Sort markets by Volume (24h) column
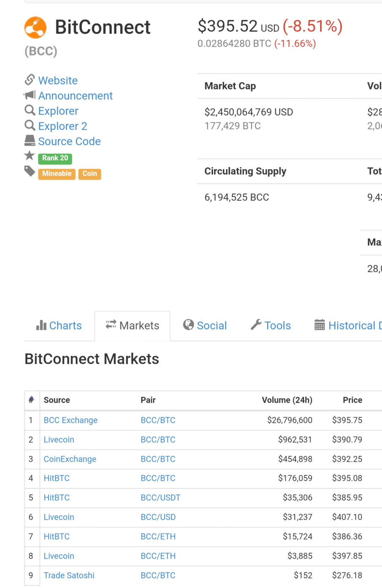Image resolution: width=382 pixels, height=588 pixels. point(287,400)
